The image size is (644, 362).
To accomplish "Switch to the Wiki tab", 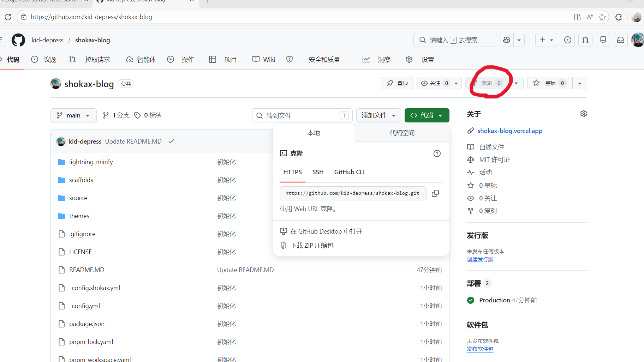I will [264, 60].
